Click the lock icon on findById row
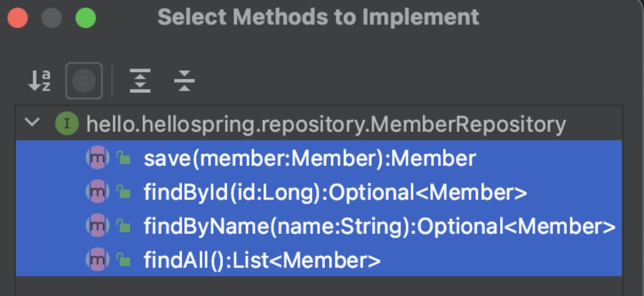 click(123, 191)
